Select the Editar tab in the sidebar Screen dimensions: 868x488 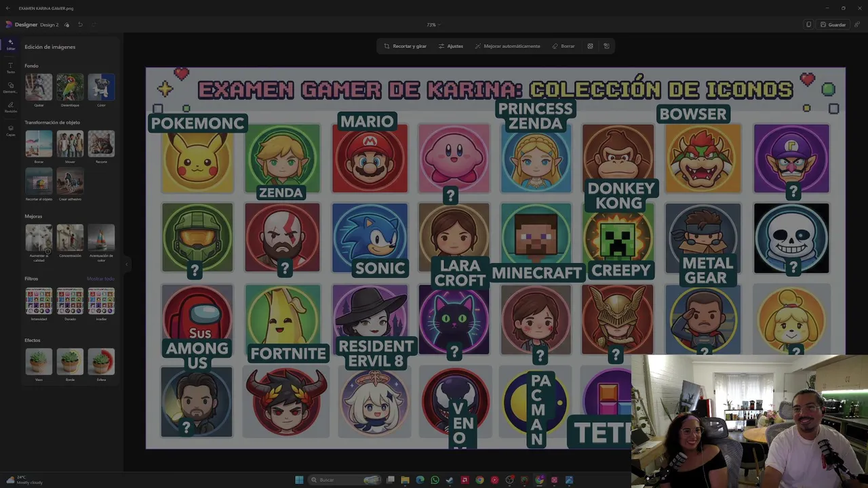point(10,45)
